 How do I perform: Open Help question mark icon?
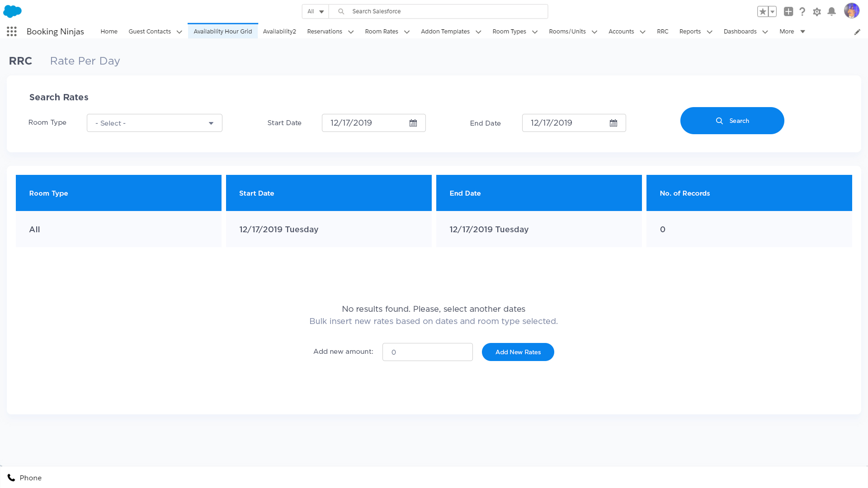tap(802, 12)
